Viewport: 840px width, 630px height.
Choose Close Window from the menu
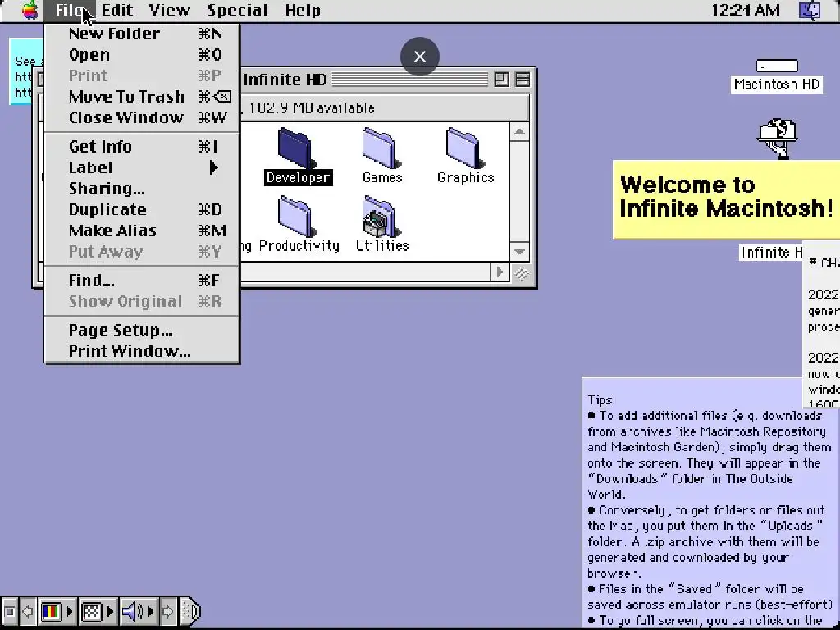tap(142, 117)
